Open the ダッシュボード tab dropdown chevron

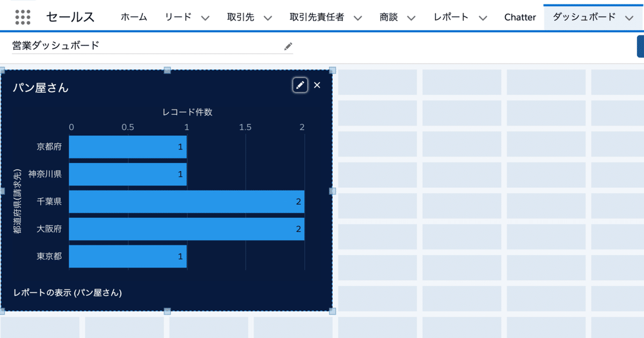coord(630,17)
